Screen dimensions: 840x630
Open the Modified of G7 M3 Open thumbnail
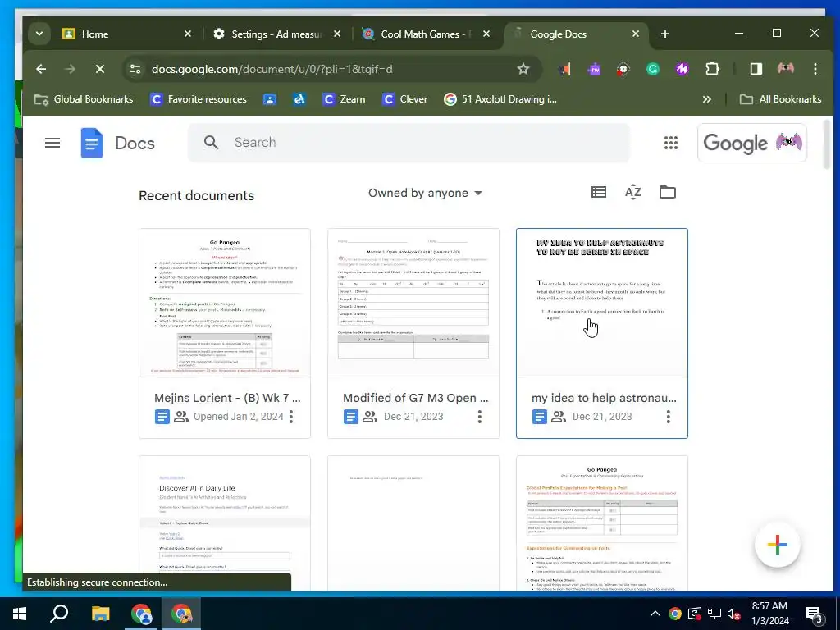point(413,303)
